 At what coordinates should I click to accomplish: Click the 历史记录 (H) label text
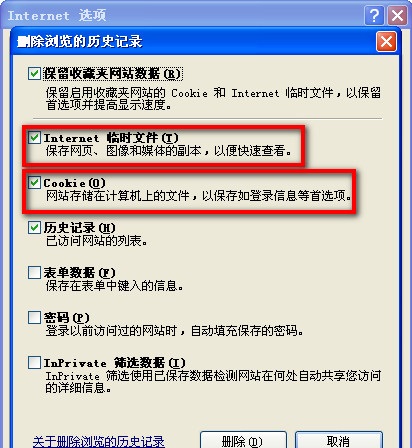(79, 228)
